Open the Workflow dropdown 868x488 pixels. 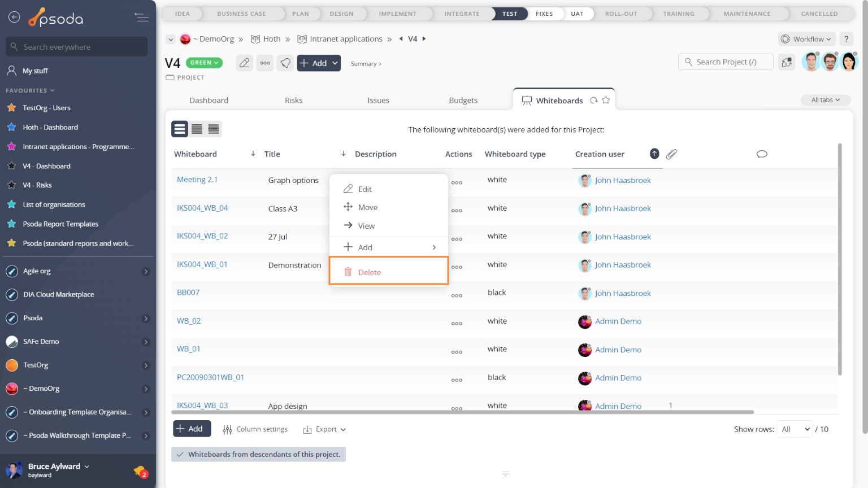(806, 39)
